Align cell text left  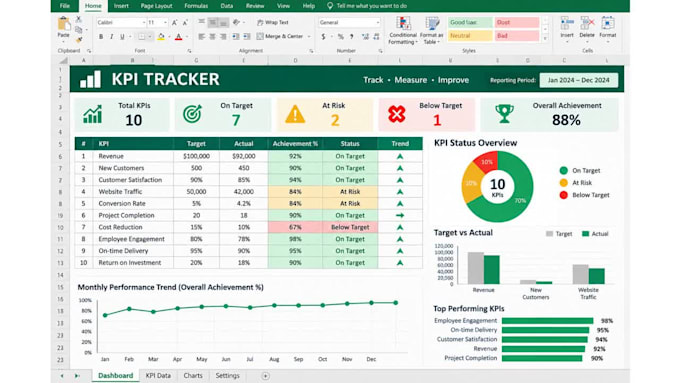[x=202, y=37]
